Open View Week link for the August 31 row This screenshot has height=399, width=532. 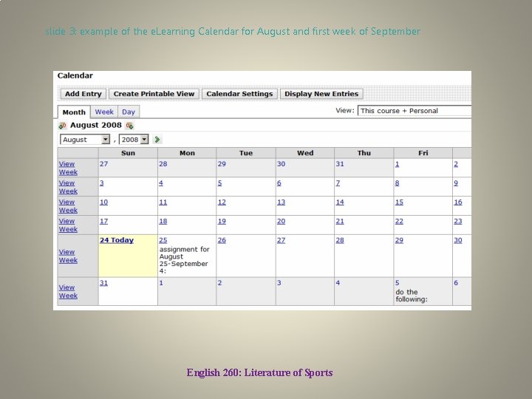click(68, 291)
